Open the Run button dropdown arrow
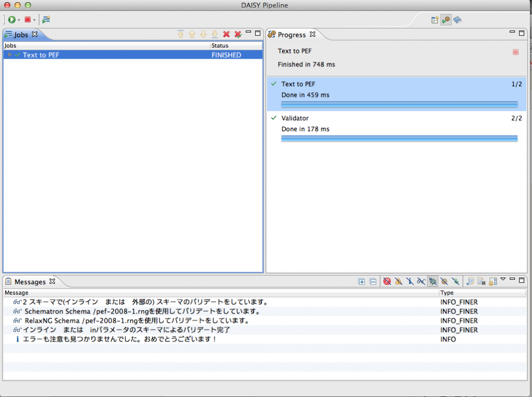Viewport: 532px width, 397px height. point(19,20)
